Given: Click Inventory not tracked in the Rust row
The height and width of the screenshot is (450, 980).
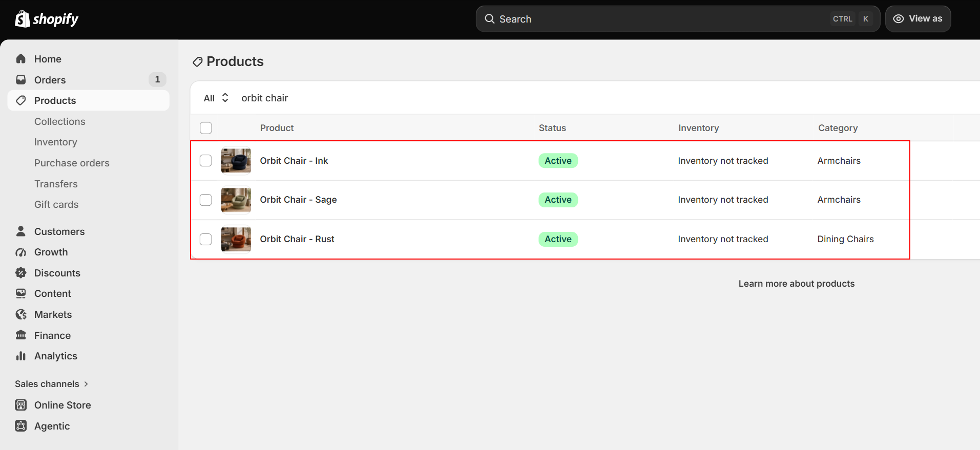Looking at the screenshot, I should click(x=723, y=239).
